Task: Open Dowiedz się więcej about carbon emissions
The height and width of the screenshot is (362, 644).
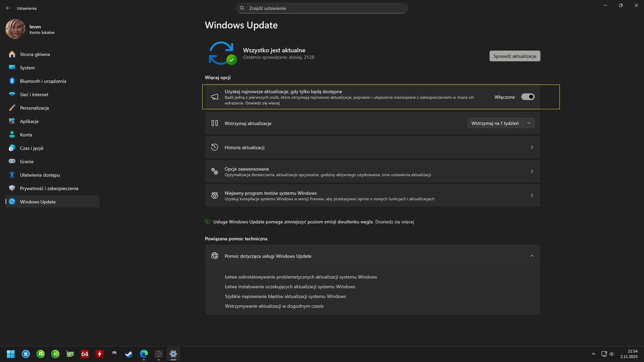Action: coord(394,222)
